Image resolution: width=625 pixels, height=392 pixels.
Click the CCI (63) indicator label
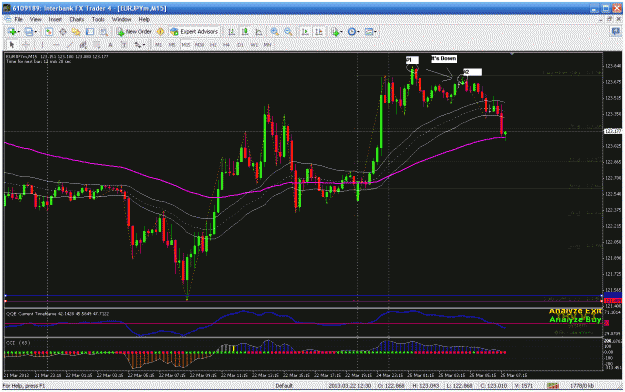point(18,342)
